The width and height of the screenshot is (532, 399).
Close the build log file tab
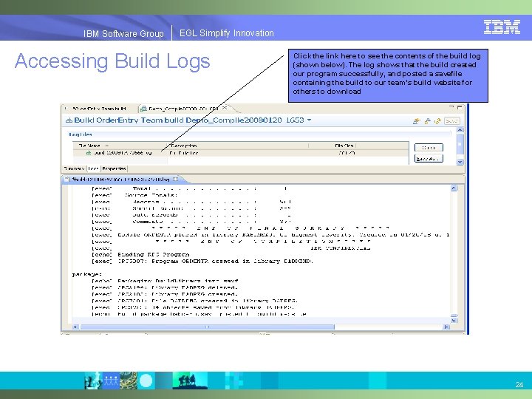[x=175, y=179]
